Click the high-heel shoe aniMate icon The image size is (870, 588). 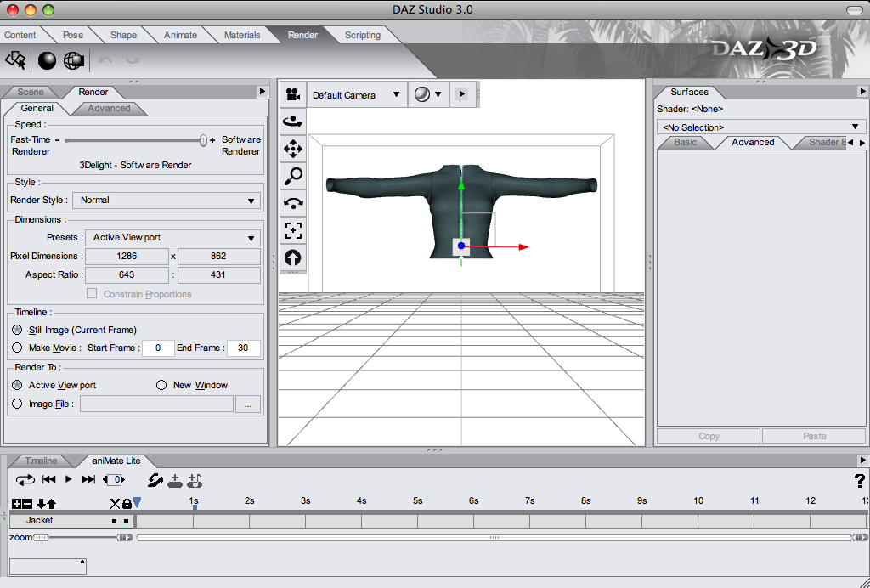tap(155, 480)
